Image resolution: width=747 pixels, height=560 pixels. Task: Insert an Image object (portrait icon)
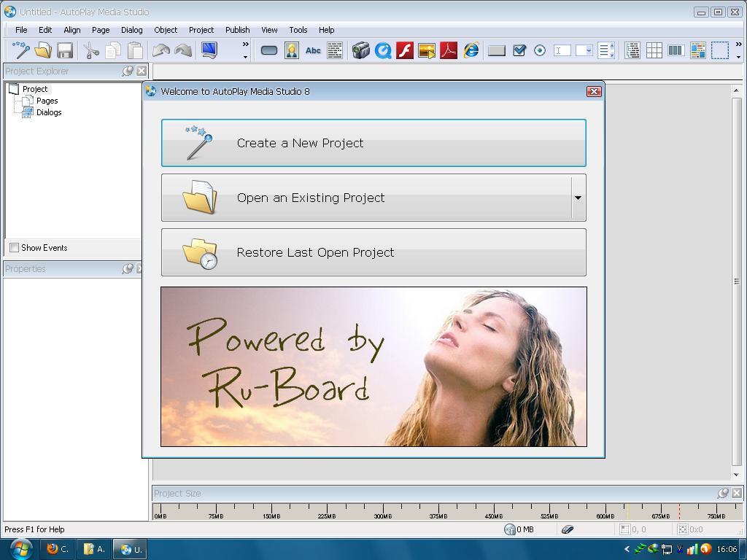[x=291, y=50]
